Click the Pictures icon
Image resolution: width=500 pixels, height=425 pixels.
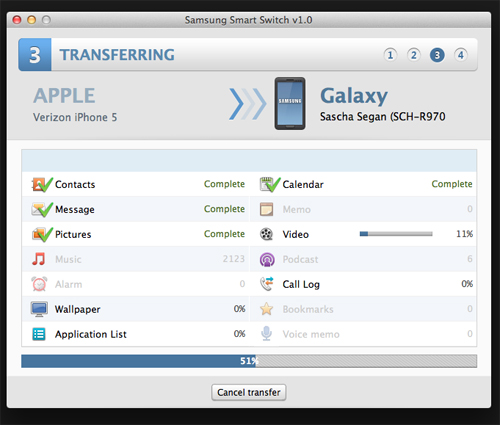coord(42,235)
